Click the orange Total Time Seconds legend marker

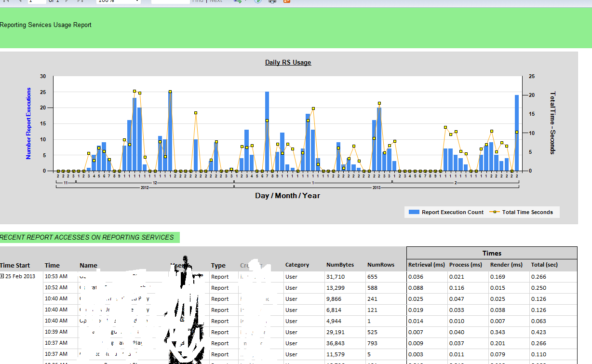495,212
